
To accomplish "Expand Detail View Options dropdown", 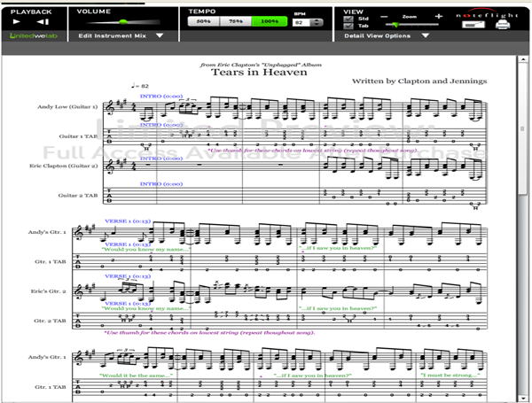I will [387, 35].
